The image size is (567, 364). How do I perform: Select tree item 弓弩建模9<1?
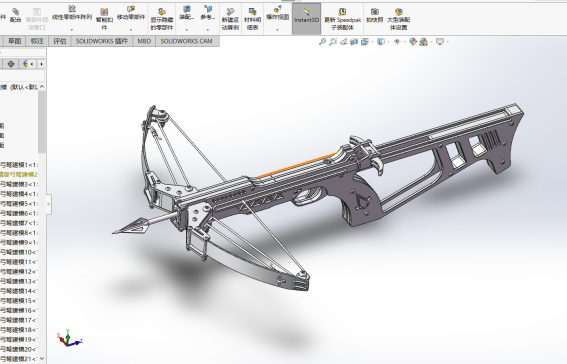pyautogui.click(x=19, y=243)
